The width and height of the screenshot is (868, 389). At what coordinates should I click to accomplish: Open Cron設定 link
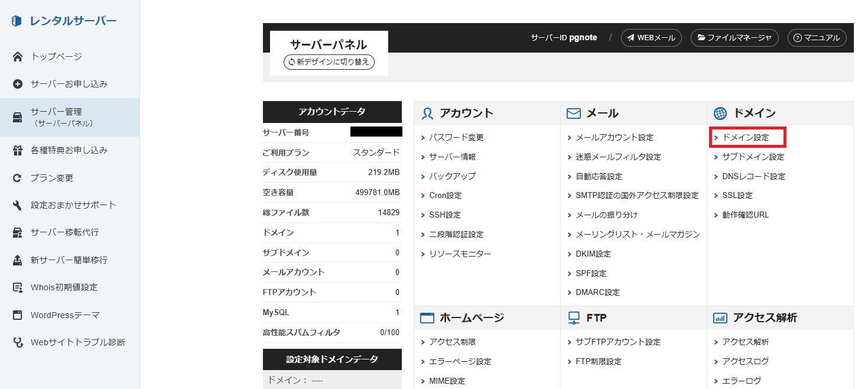(x=446, y=195)
